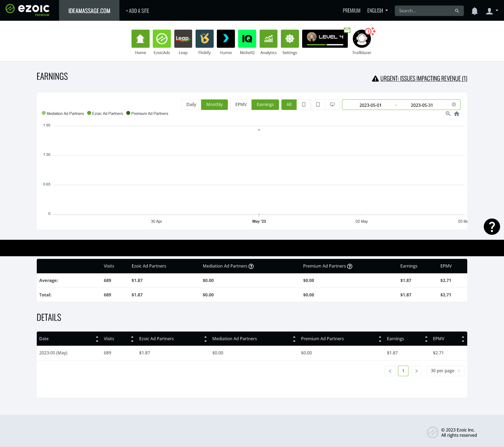
Task: Open Mediation Ad Partners help tooltip icon
Action: click(x=251, y=266)
